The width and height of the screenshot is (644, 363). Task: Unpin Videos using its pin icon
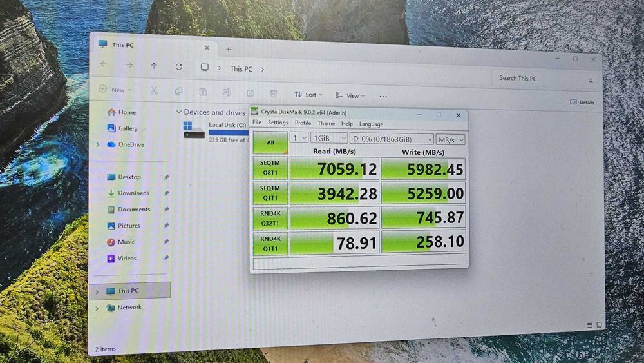point(166,258)
